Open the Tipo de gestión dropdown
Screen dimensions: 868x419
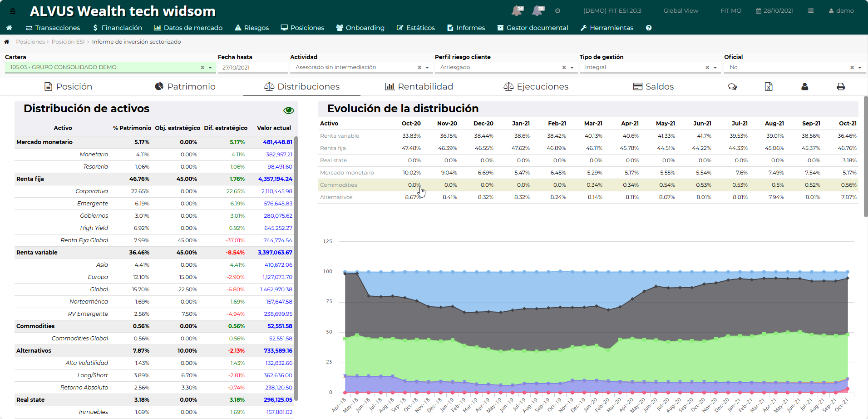(715, 68)
